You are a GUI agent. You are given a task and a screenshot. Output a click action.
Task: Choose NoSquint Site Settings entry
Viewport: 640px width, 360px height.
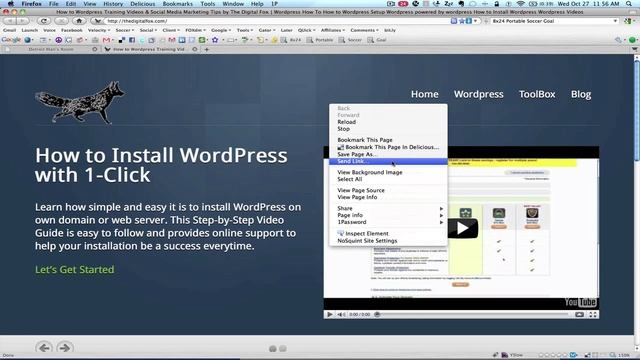point(388,241)
